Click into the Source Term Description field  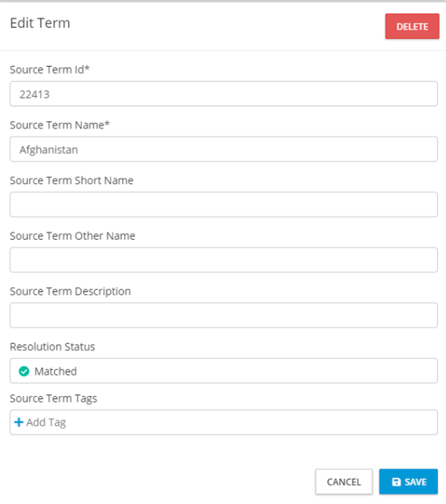(x=224, y=315)
